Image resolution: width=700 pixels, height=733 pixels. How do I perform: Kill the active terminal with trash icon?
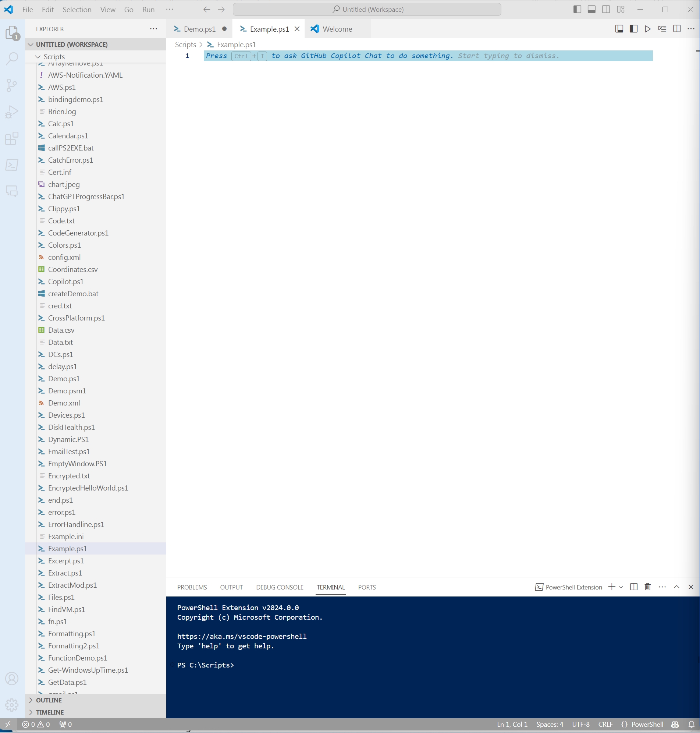click(x=647, y=587)
